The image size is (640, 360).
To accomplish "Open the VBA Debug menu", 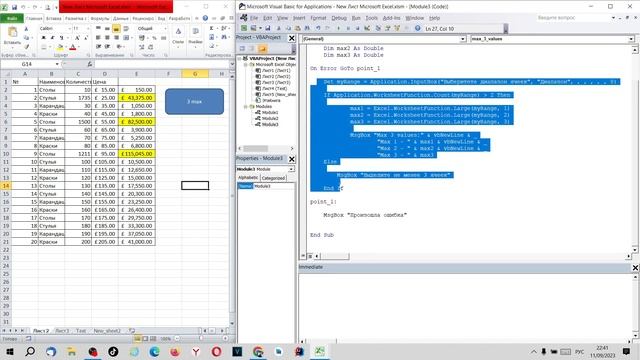I will click(x=338, y=18).
